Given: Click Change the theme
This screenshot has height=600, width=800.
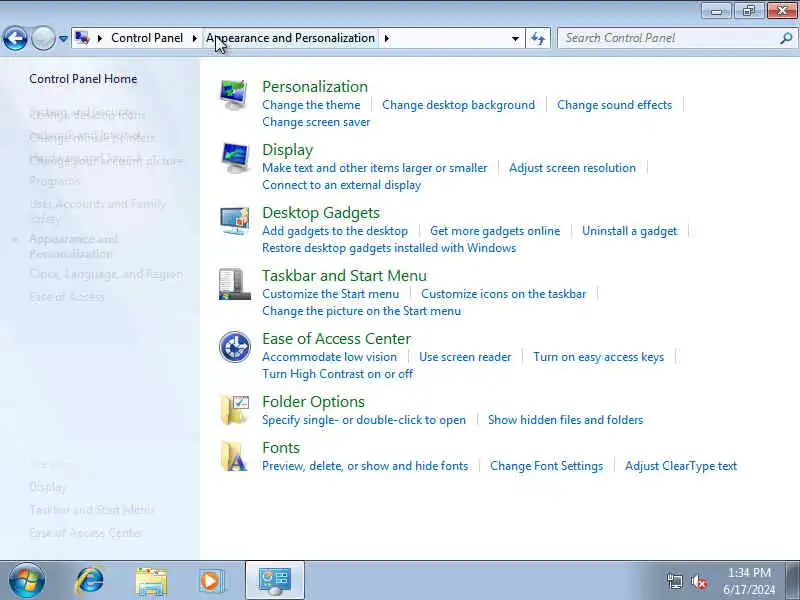Looking at the screenshot, I should (x=311, y=105).
